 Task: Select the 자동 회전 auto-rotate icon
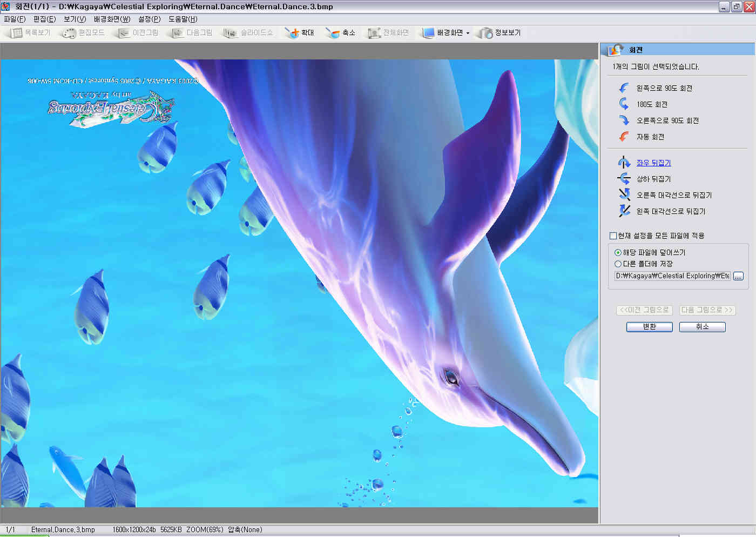pyautogui.click(x=624, y=137)
